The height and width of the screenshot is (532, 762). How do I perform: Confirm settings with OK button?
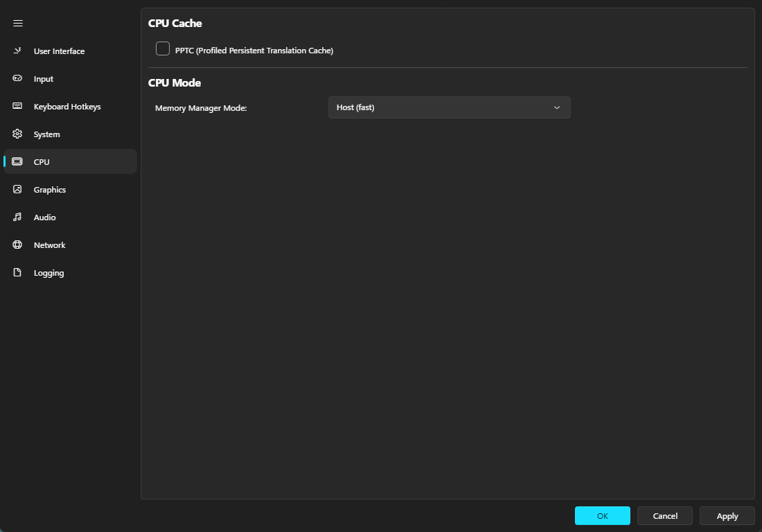[603, 516]
